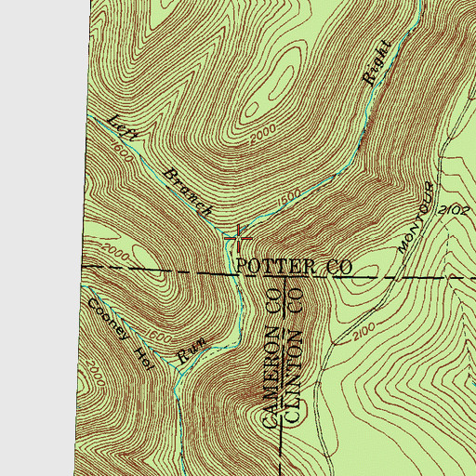Click the red crosshair marker at stream junction
Image resolution: width=476 pixels, height=476 pixels.
[238, 238]
